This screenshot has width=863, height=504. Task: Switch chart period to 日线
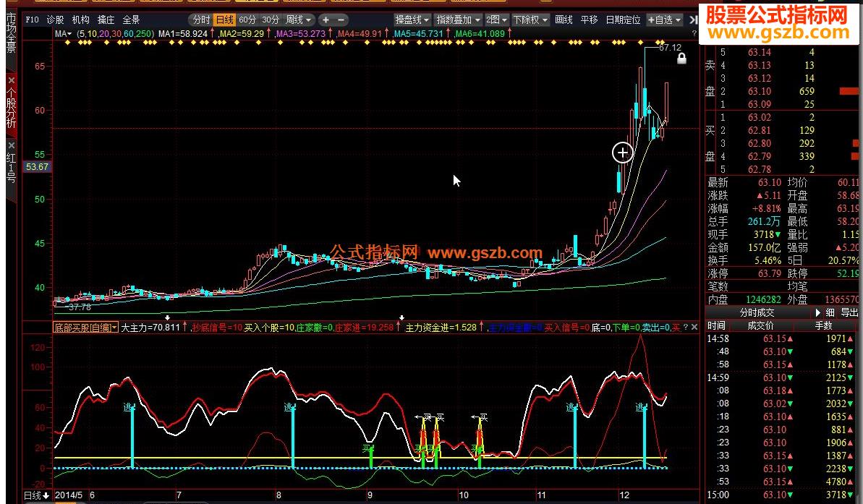pyautogui.click(x=224, y=20)
